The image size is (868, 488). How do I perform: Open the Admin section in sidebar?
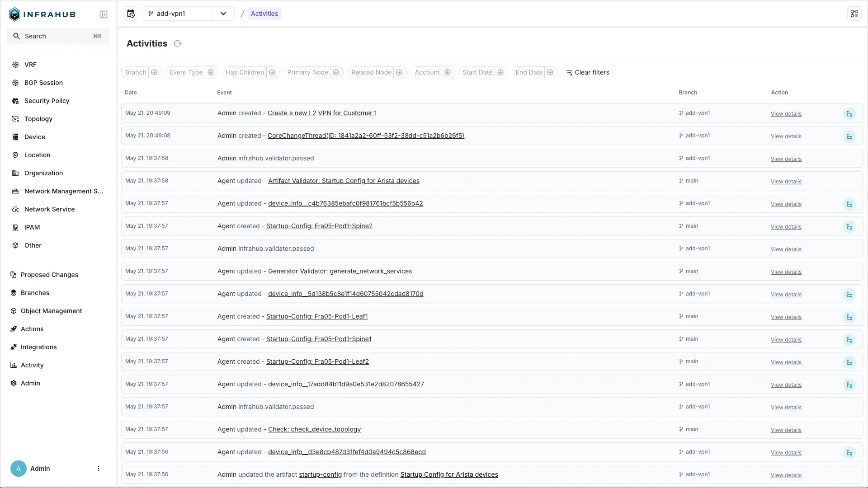[58, 383]
